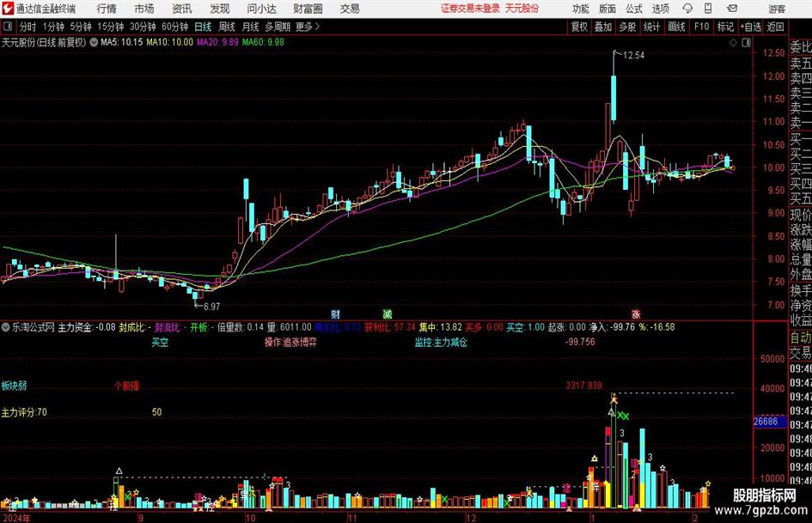Open the 市场 menu
The height and width of the screenshot is (523, 812).
coord(144,9)
